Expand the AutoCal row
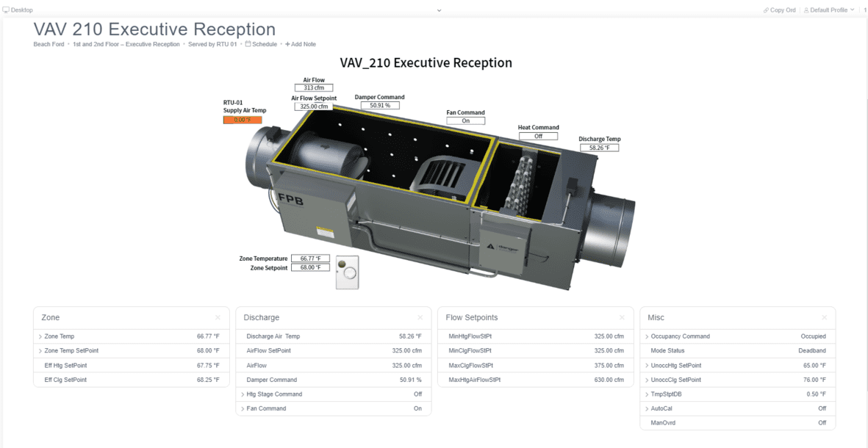 647,408
